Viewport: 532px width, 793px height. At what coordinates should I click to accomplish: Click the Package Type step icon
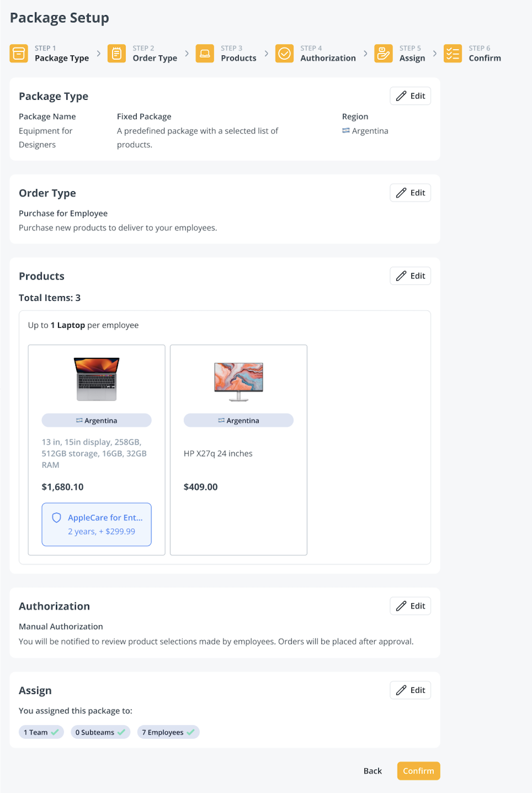click(19, 54)
